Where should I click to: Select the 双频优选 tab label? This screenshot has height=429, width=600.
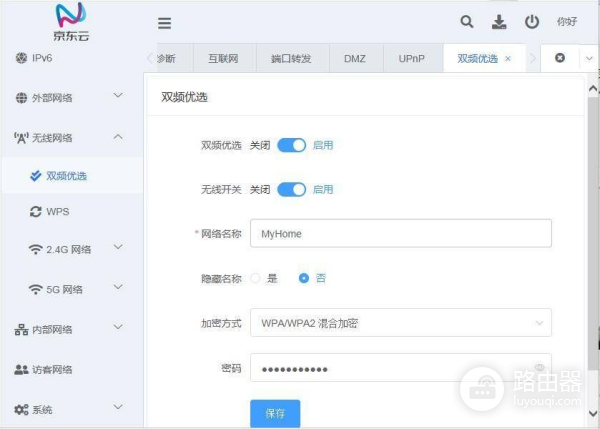478,59
